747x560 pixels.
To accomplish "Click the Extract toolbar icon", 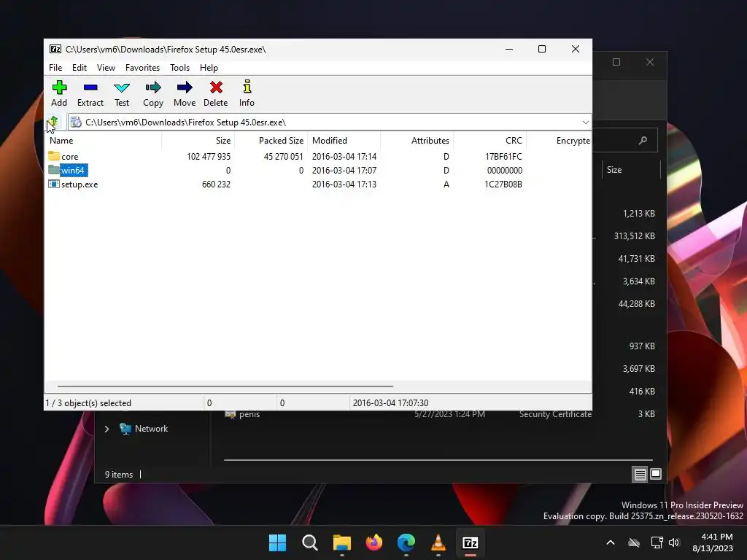I will [90, 87].
